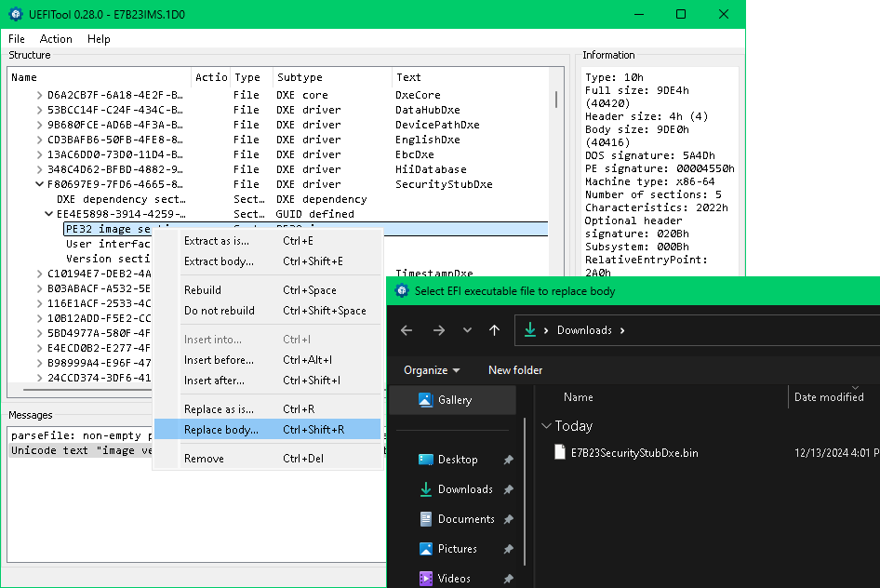Choose Insert before from context menu
The width and height of the screenshot is (880, 588).
pyautogui.click(x=269, y=360)
